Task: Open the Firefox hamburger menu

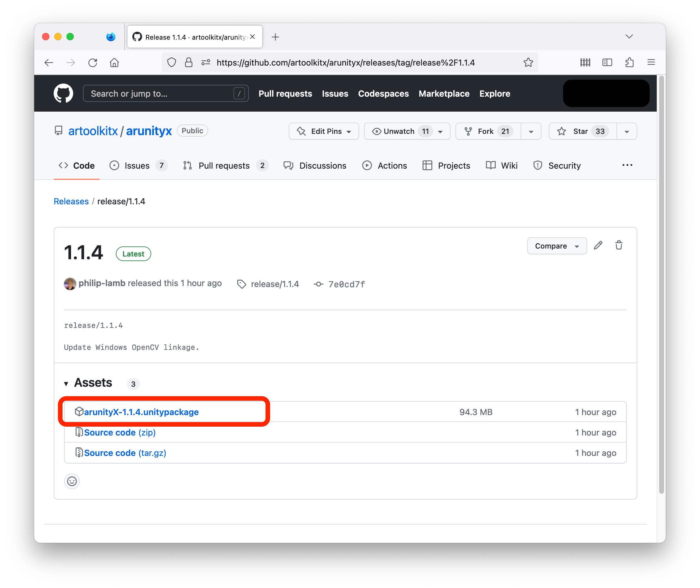Action: coord(651,63)
